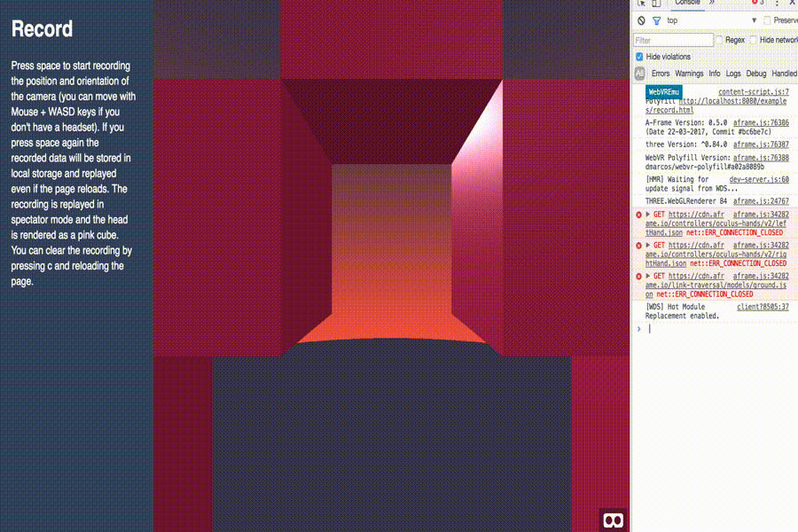Open the rightHand.json URL in error
The image size is (798, 532).
pyautogui.click(x=716, y=254)
